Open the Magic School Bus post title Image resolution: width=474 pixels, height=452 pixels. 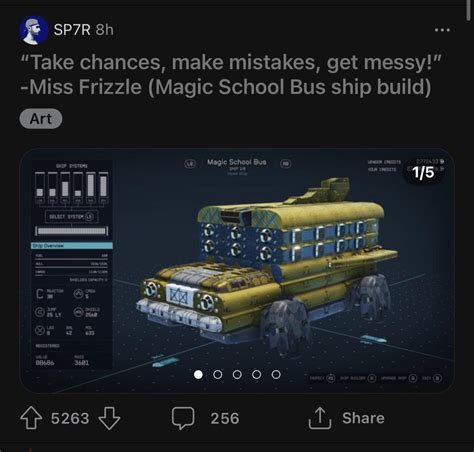tap(231, 75)
